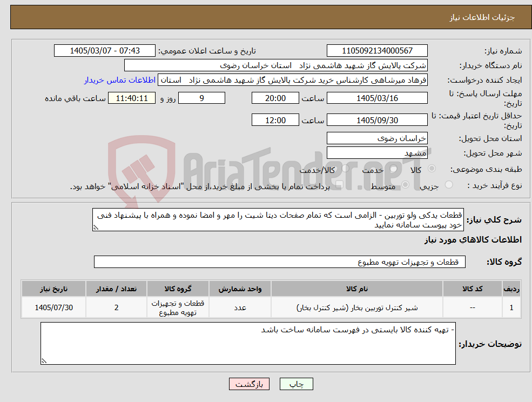
Task: Click the price validity date 1405/09/30
Action: pos(377,120)
